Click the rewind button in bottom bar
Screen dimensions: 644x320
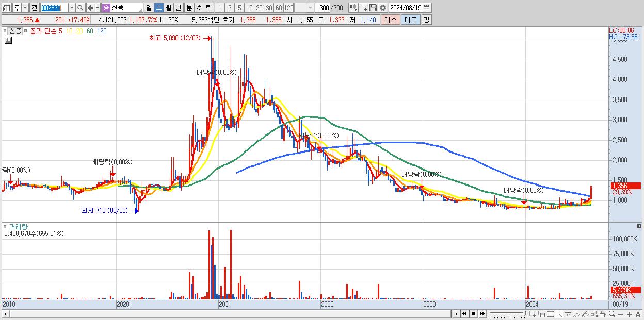coord(464,314)
